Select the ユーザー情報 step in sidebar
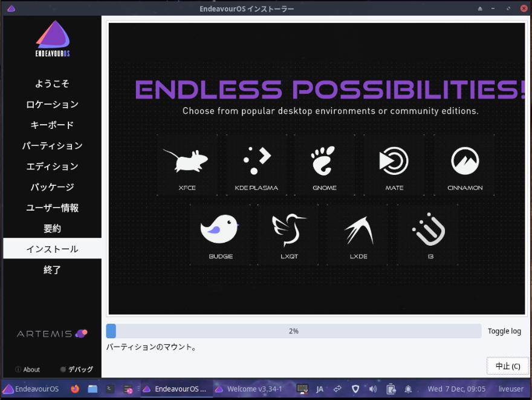532x400 pixels. 52,208
